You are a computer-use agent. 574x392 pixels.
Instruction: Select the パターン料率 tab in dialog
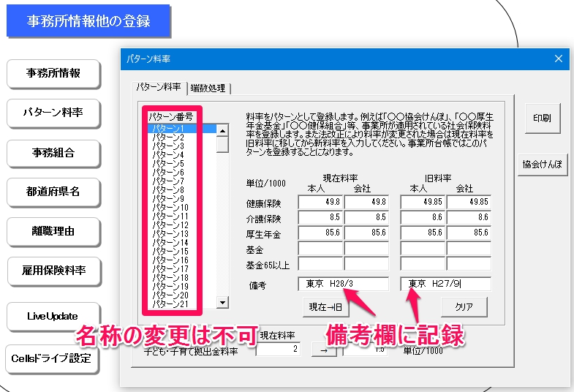click(159, 87)
